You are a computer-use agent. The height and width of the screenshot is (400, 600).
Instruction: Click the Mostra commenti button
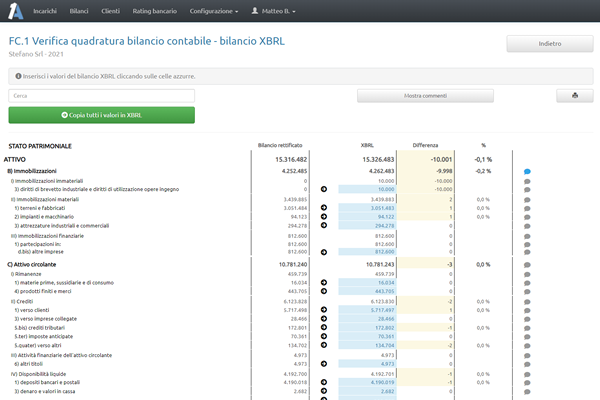pyautogui.click(x=425, y=96)
